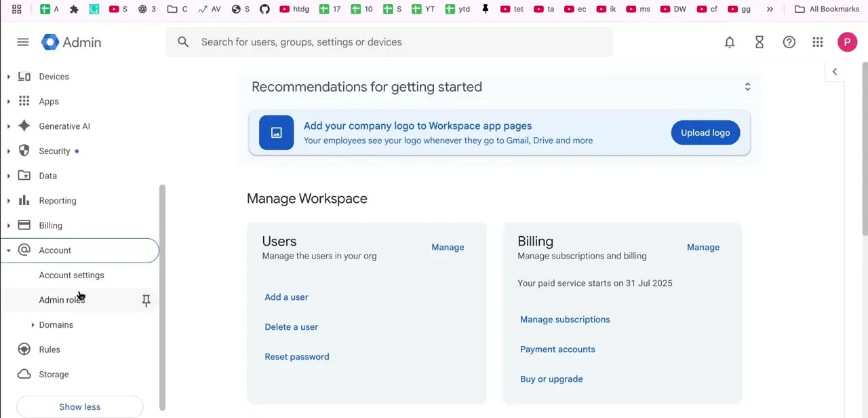Click the search magnifier icon
This screenshot has width=868, height=418.
[183, 42]
